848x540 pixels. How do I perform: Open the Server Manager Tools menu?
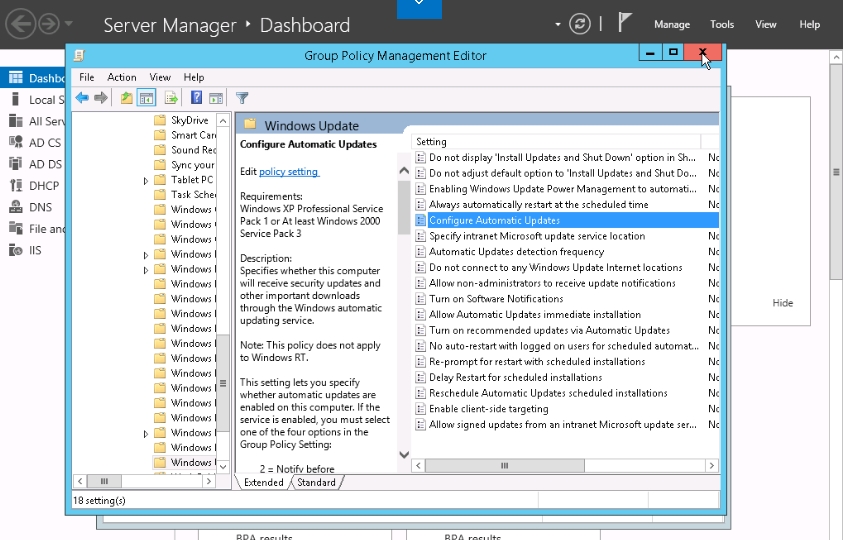tap(722, 24)
